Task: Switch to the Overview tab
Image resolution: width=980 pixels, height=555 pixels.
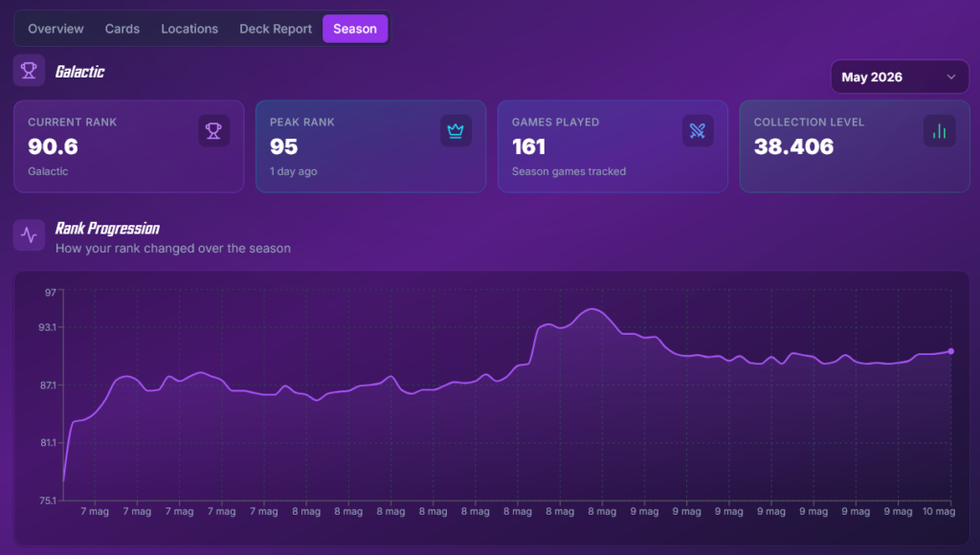Action: tap(56, 29)
